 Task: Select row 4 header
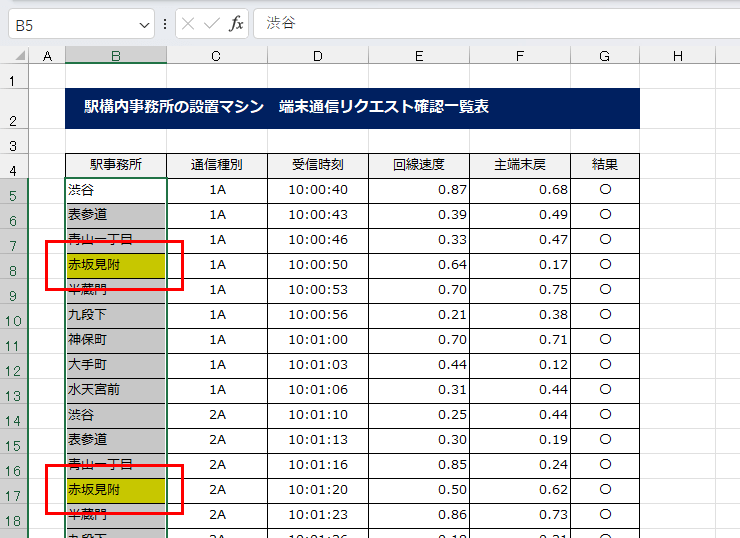click(14, 166)
